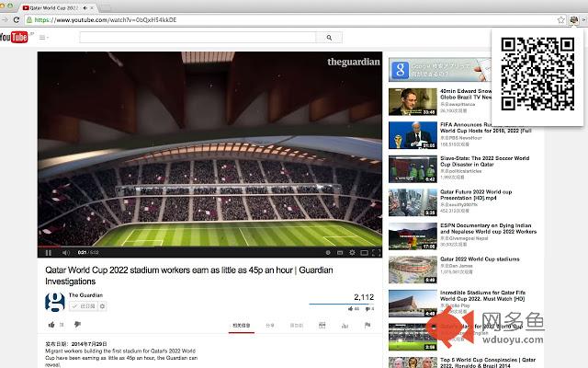The image size is (588, 368).
Task: Click the YouTube logo
Action: (x=14, y=37)
